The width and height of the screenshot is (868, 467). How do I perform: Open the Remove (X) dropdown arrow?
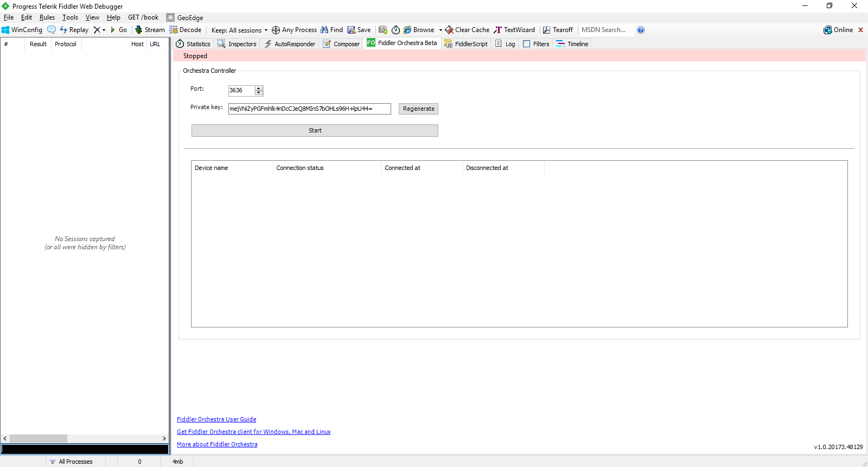[x=104, y=30]
